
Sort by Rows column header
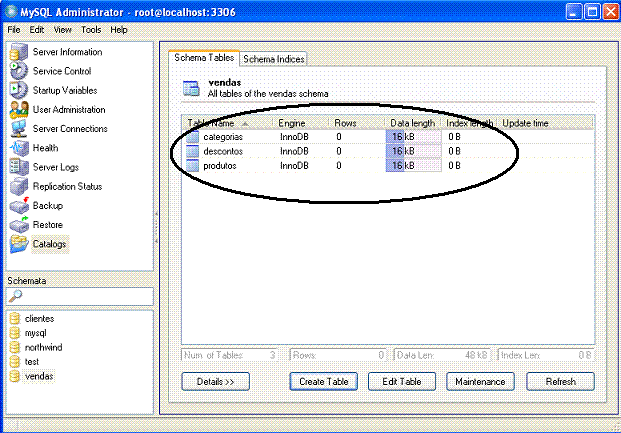coord(356,123)
